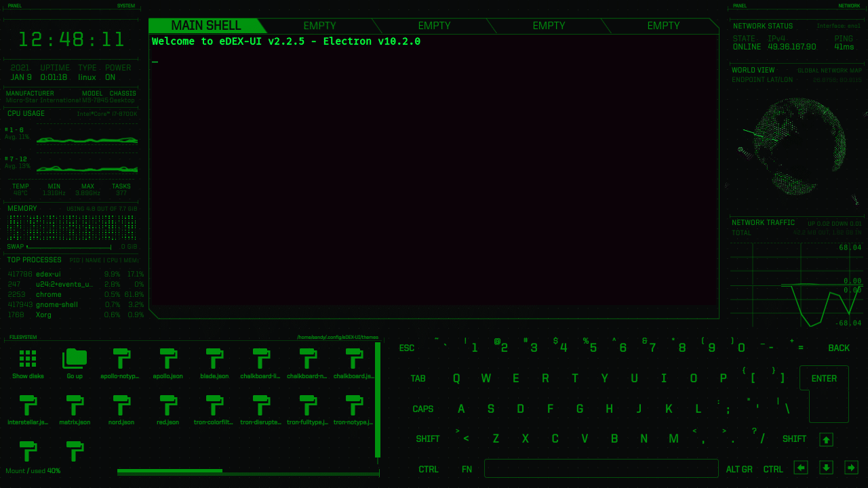Click the Go up folder icon
Screen dimensions: 868x488
click(75, 363)
